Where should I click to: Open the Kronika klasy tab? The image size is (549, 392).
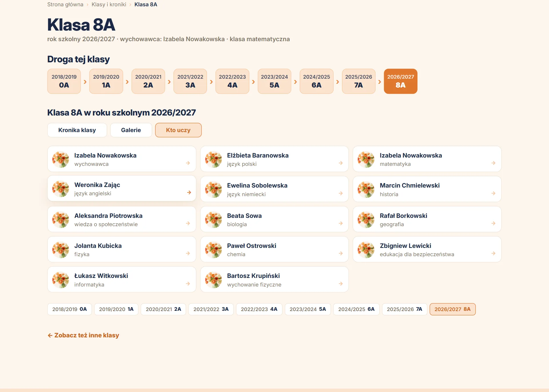click(77, 130)
